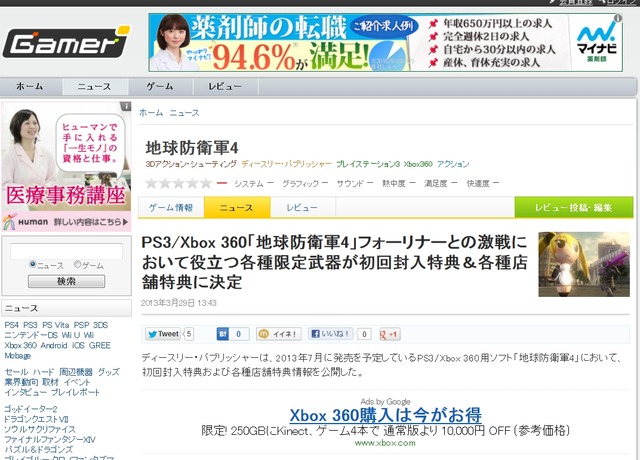Open the Xbox360 platform link under title
This screenshot has height=460, width=640.
point(418,164)
